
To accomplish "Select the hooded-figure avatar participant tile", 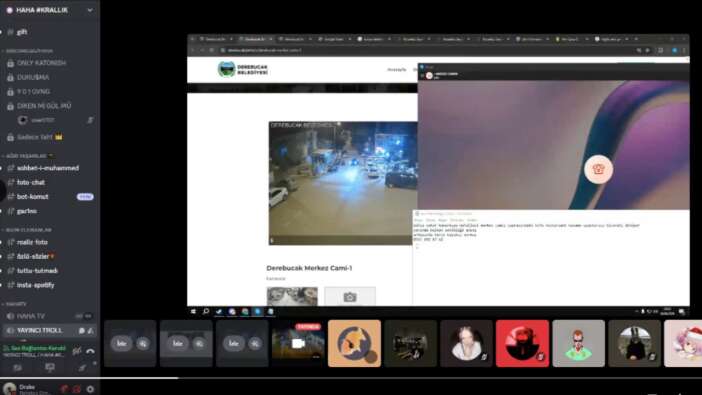I will [x=634, y=343].
